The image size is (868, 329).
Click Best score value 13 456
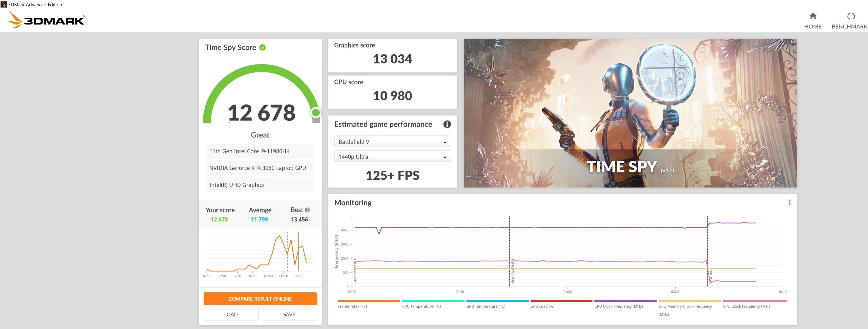pos(299,219)
